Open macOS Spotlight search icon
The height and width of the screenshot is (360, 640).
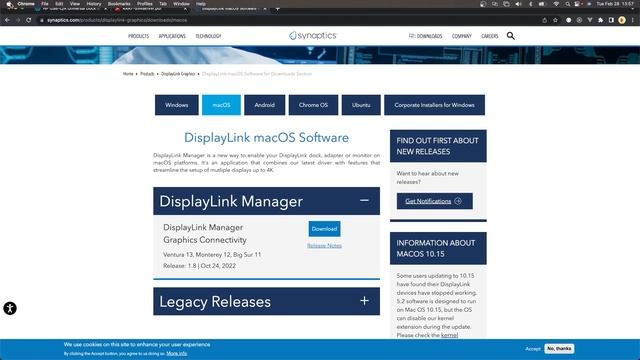[567, 4]
